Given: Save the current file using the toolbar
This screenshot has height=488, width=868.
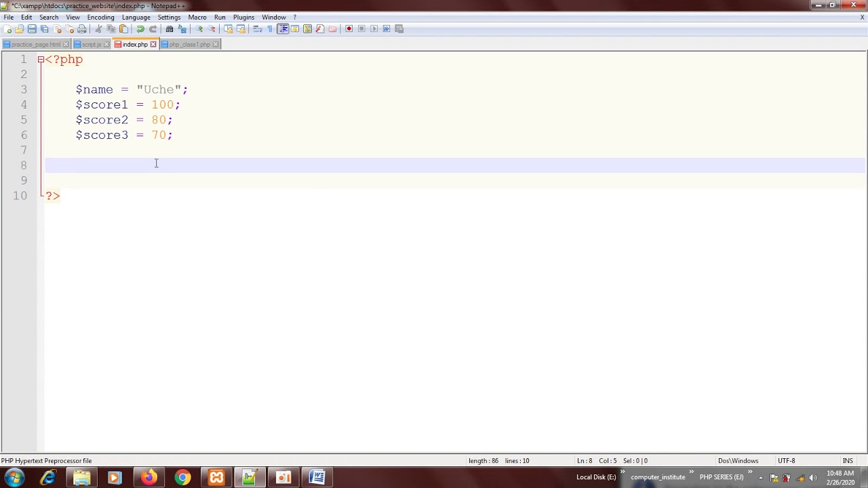Looking at the screenshot, I should (32, 28).
